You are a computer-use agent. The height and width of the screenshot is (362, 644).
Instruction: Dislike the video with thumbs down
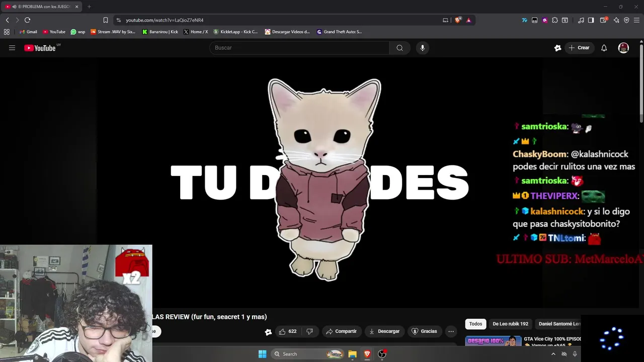(309, 331)
